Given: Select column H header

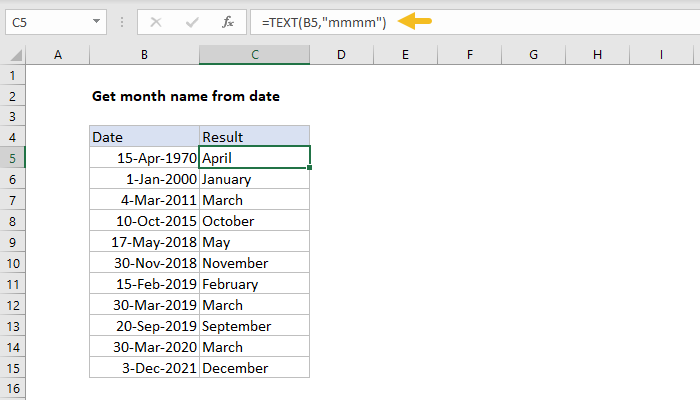Looking at the screenshot, I should [x=597, y=54].
